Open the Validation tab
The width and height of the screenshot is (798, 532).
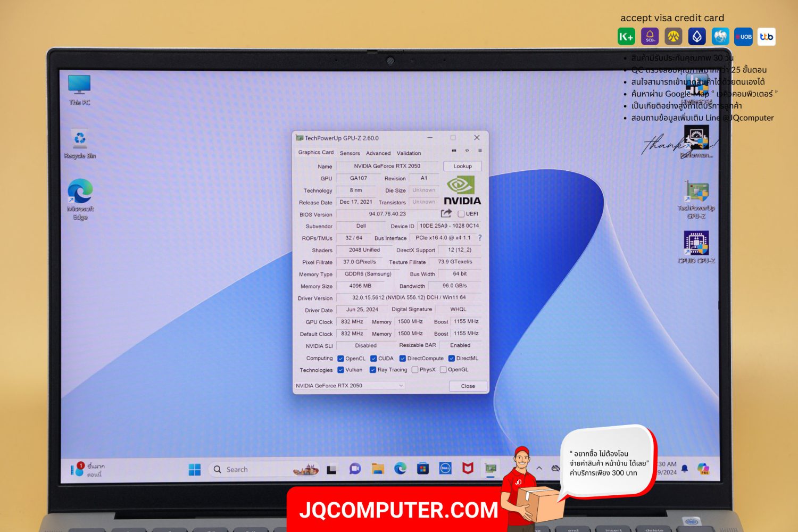click(409, 153)
